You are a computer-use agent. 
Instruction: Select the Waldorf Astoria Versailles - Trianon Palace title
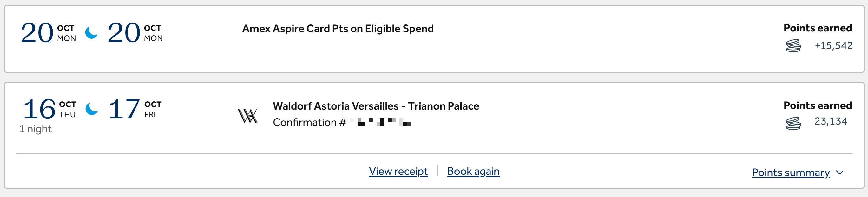[x=376, y=106]
